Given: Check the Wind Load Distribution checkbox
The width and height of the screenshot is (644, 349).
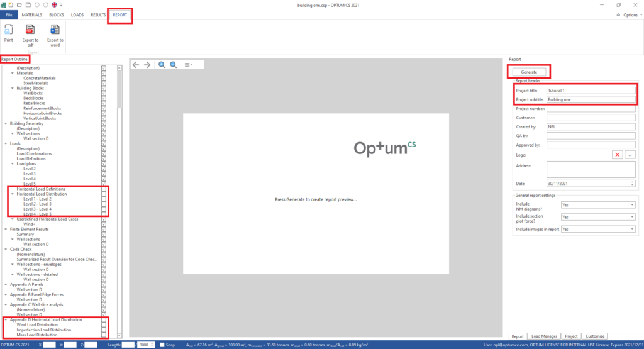Looking at the screenshot, I should [x=104, y=324].
